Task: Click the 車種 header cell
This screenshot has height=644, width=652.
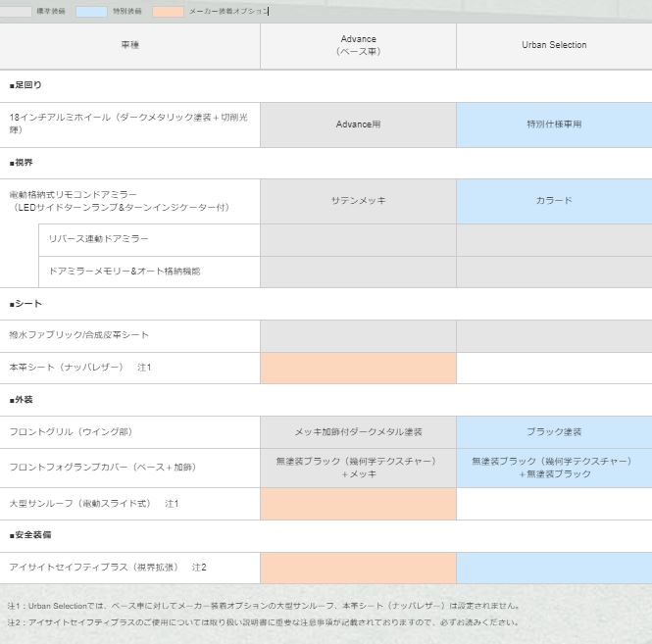Action: pyautogui.click(x=129, y=45)
